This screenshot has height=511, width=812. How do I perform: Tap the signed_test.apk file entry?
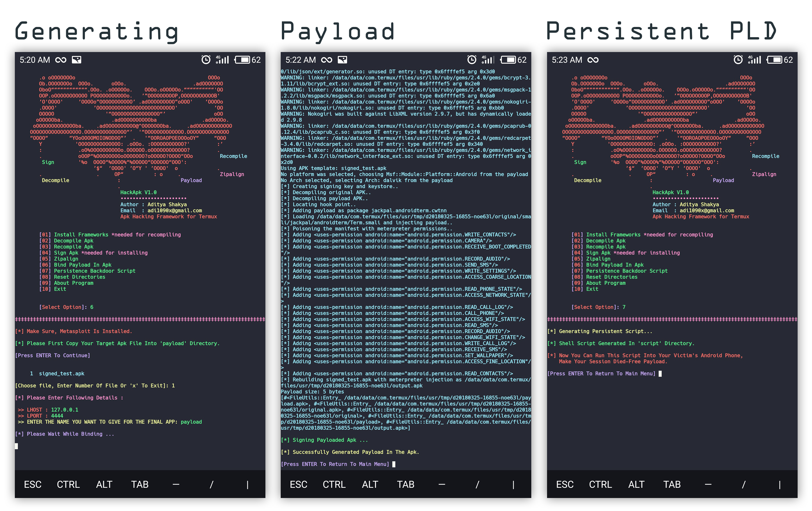click(x=61, y=373)
